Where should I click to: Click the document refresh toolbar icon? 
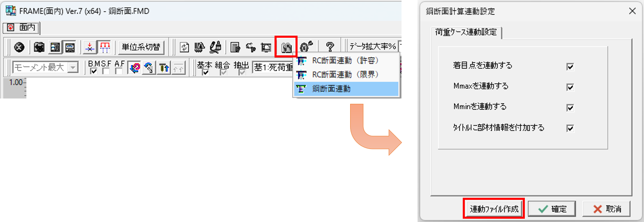(185, 47)
